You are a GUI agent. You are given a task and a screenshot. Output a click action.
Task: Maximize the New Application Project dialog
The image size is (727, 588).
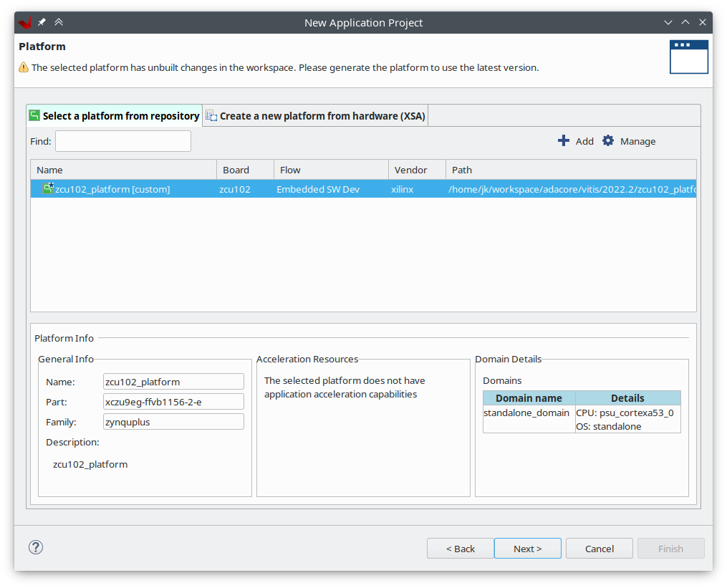tap(685, 22)
